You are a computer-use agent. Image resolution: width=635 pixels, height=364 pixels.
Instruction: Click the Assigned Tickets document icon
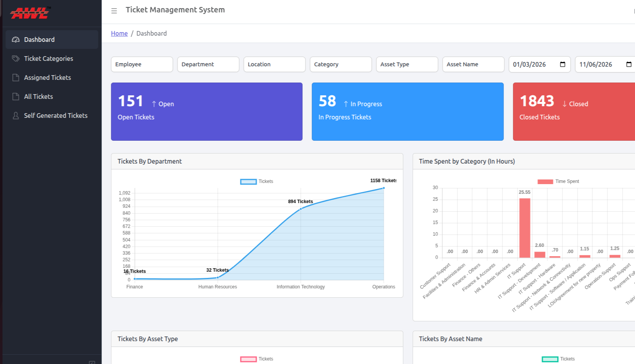tap(16, 78)
